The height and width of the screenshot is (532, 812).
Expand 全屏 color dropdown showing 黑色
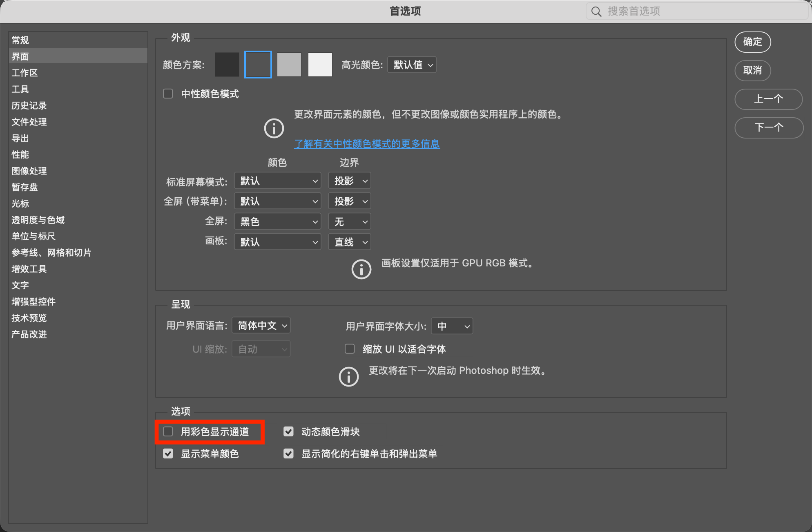tap(278, 221)
